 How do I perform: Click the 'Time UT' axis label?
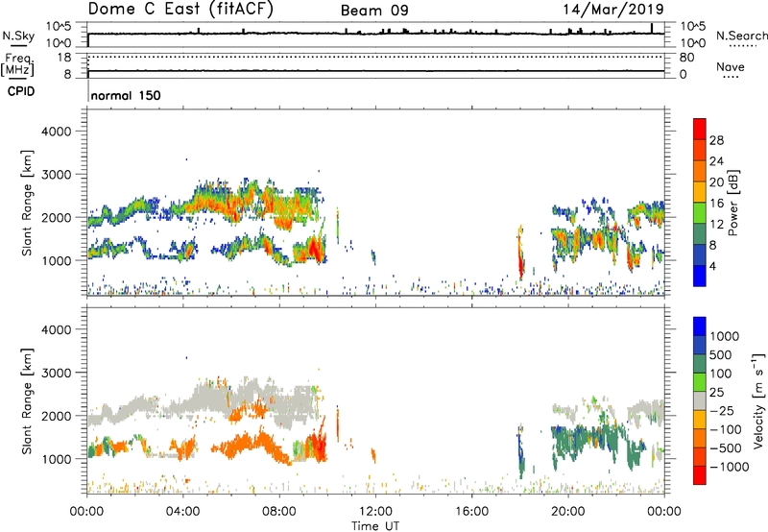click(375, 525)
